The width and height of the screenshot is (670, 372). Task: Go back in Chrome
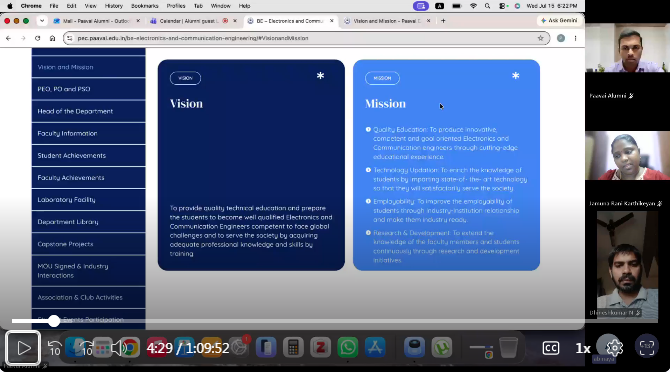(x=9, y=38)
